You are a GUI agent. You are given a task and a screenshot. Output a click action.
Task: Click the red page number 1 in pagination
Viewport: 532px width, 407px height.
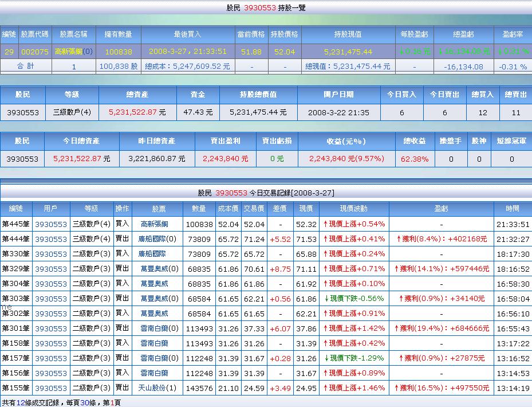(112, 403)
